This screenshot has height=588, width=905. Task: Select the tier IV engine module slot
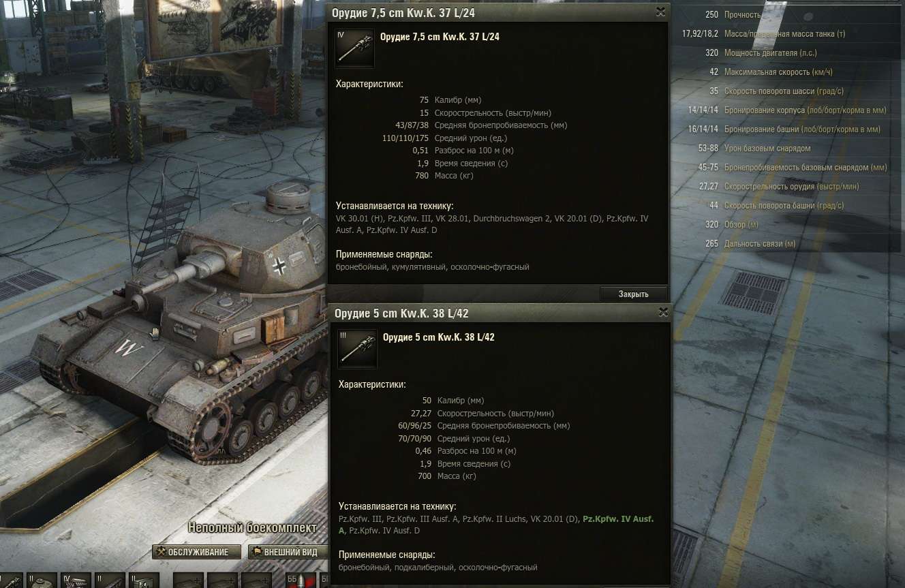pos(76,581)
